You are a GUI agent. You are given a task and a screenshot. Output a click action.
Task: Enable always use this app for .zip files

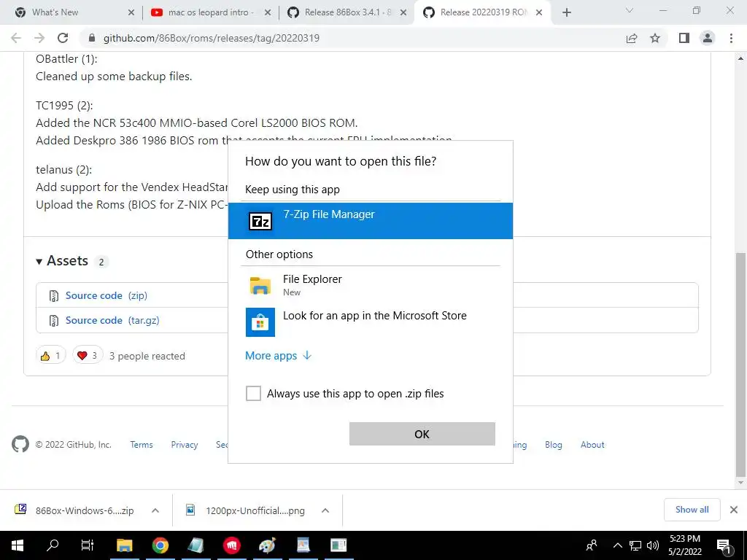(x=253, y=393)
